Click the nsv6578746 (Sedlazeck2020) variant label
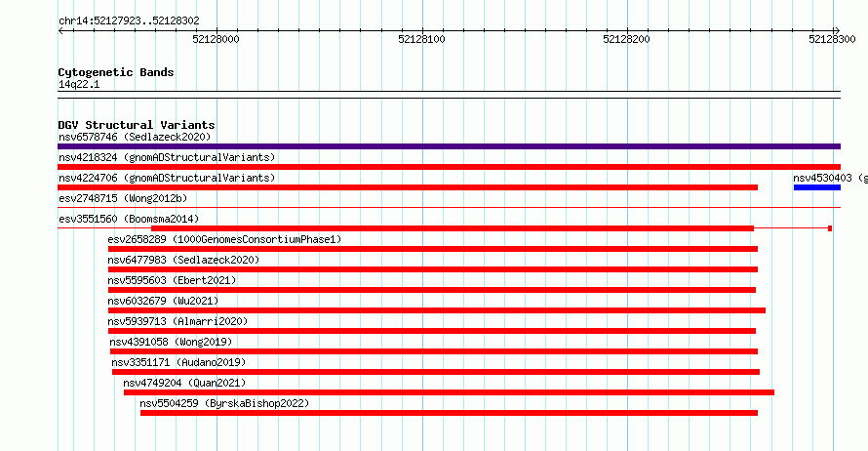The image size is (868, 451). (135, 137)
